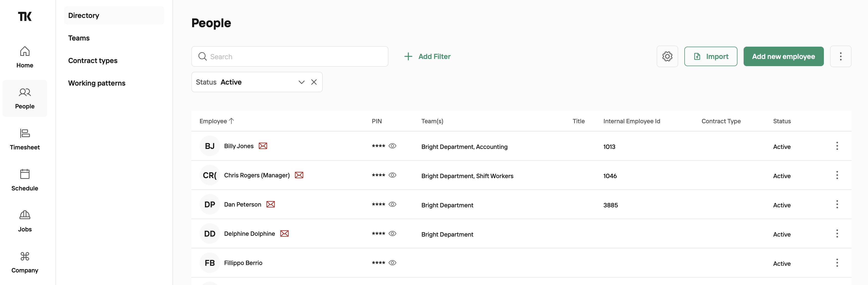Click Add new employee
The image size is (868, 285).
coord(783,56)
